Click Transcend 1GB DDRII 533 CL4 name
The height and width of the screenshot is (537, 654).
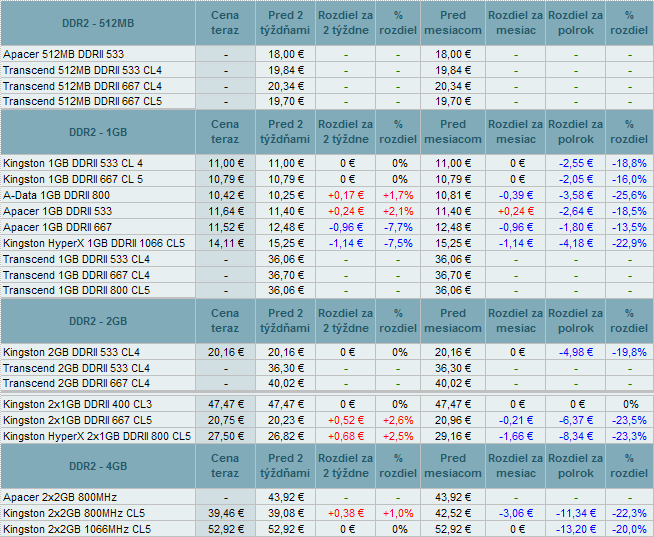point(76,260)
